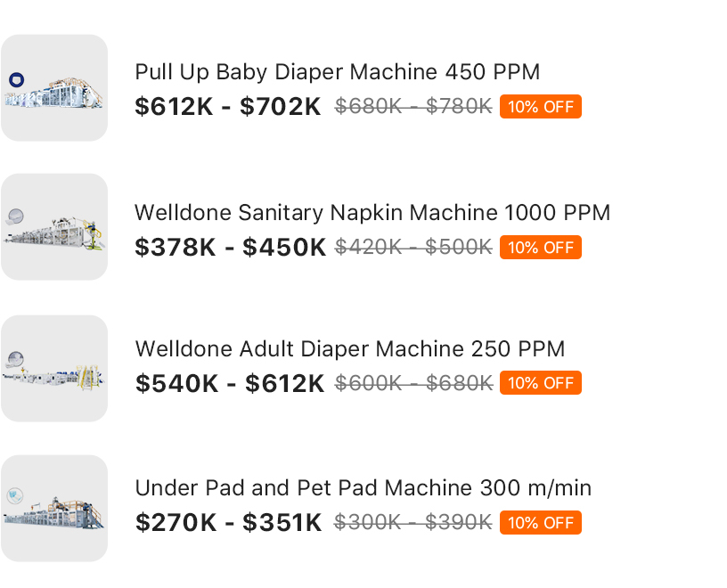Open the Adult Diaper Machine product image
Viewport: 727px width, 588px height.
[54, 369]
